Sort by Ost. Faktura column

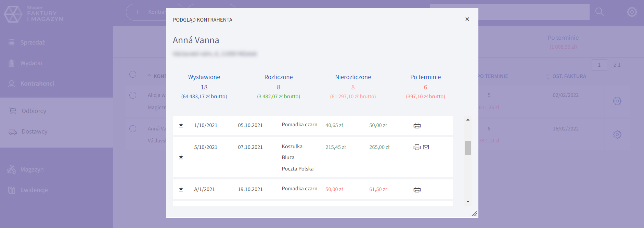pyautogui.click(x=569, y=76)
